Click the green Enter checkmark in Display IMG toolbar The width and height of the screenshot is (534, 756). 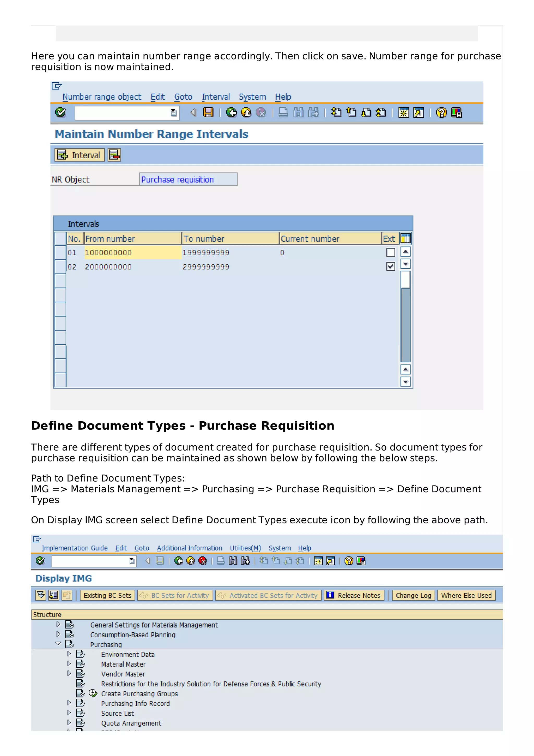click(x=40, y=561)
